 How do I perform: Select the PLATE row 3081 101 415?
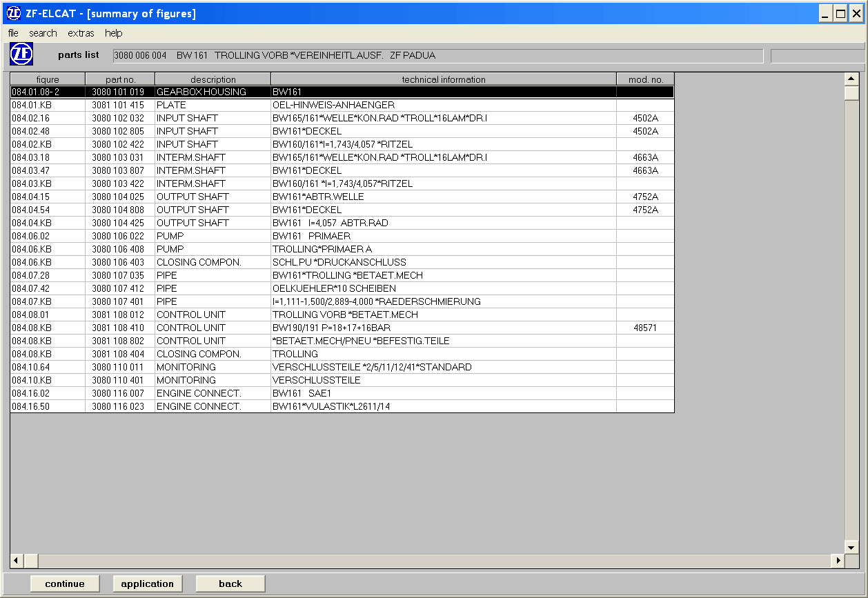(x=342, y=105)
